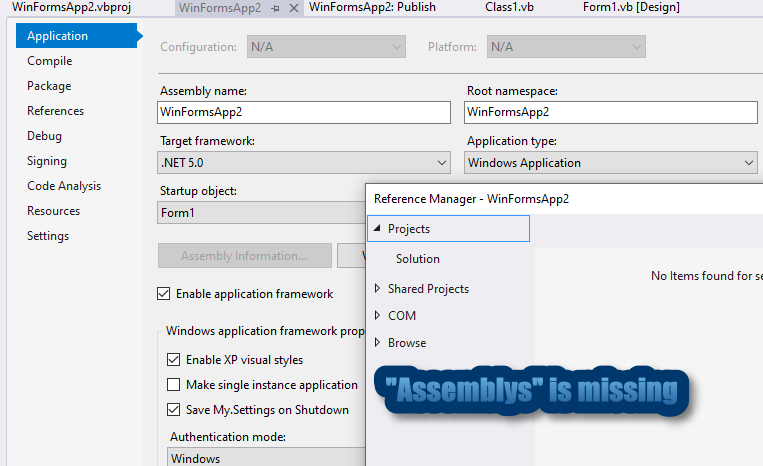Open the Platform dropdown
Image resolution: width=763 pixels, height=466 pixels.
coord(566,47)
